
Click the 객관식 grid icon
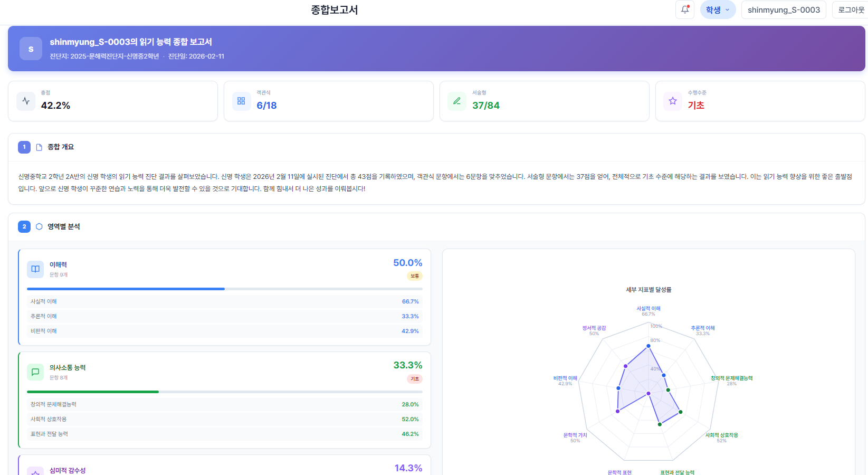click(x=241, y=101)
